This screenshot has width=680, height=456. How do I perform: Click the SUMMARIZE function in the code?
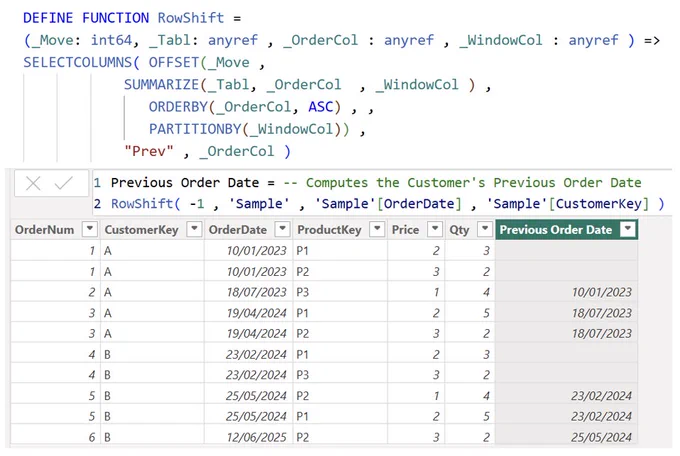161,84
